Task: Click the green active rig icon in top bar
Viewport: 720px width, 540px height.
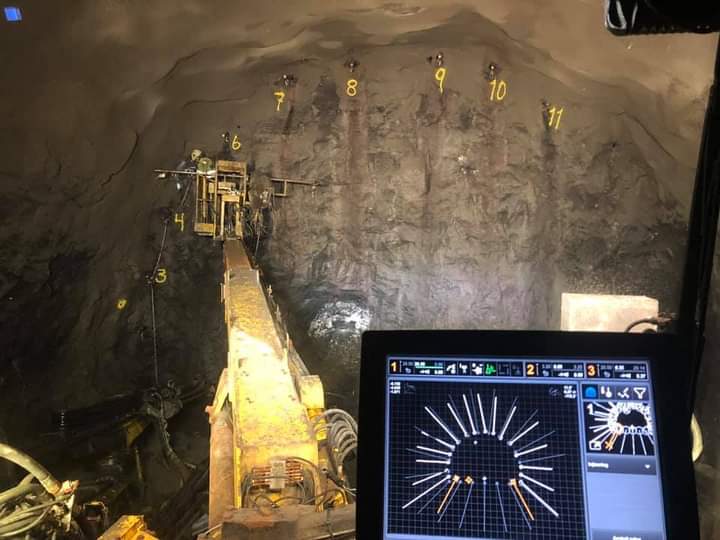Action: point(490,369)
